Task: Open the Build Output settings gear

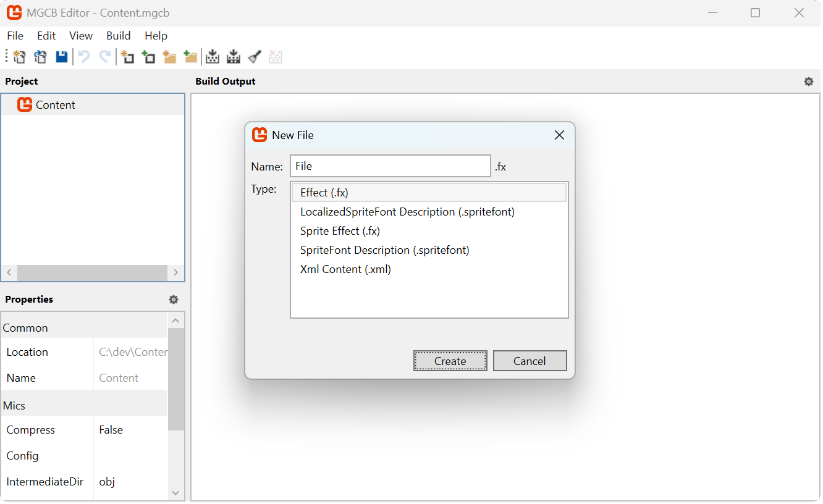Action: pos(808,81)
